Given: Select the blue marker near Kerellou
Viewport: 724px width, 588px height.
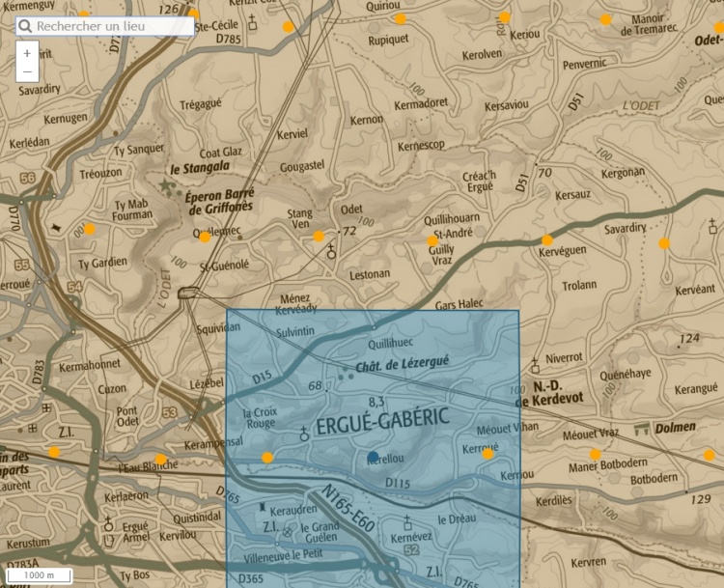Looking at the screenshot, I should tap(374, 457).
